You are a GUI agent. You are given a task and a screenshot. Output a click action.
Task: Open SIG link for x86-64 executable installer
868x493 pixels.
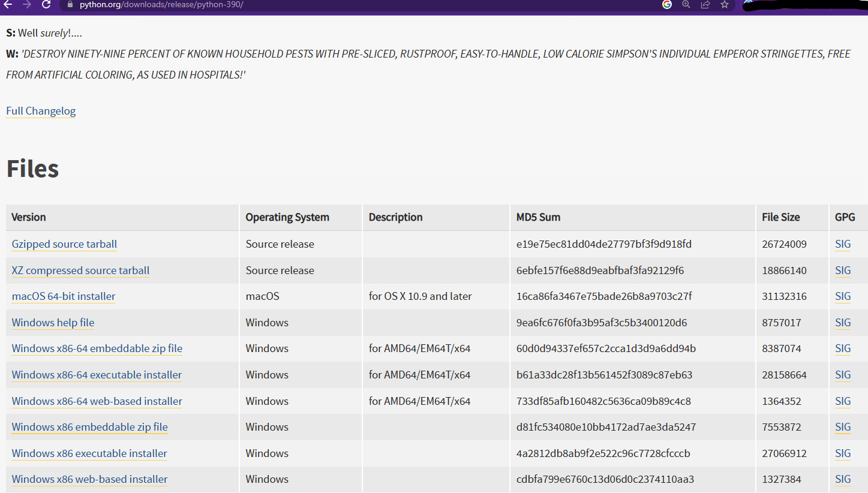click(x=843, y=375)
